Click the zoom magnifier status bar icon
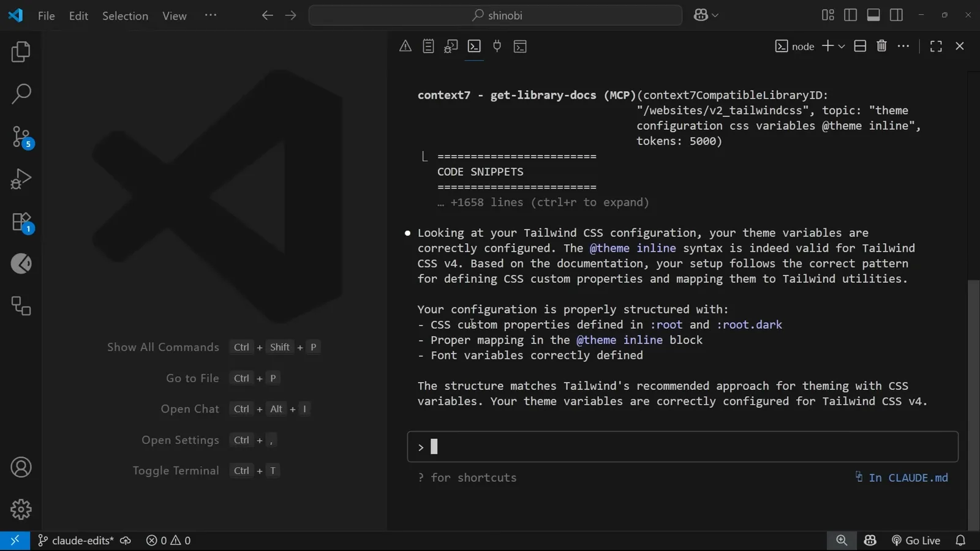 click(x=842, y=541)
